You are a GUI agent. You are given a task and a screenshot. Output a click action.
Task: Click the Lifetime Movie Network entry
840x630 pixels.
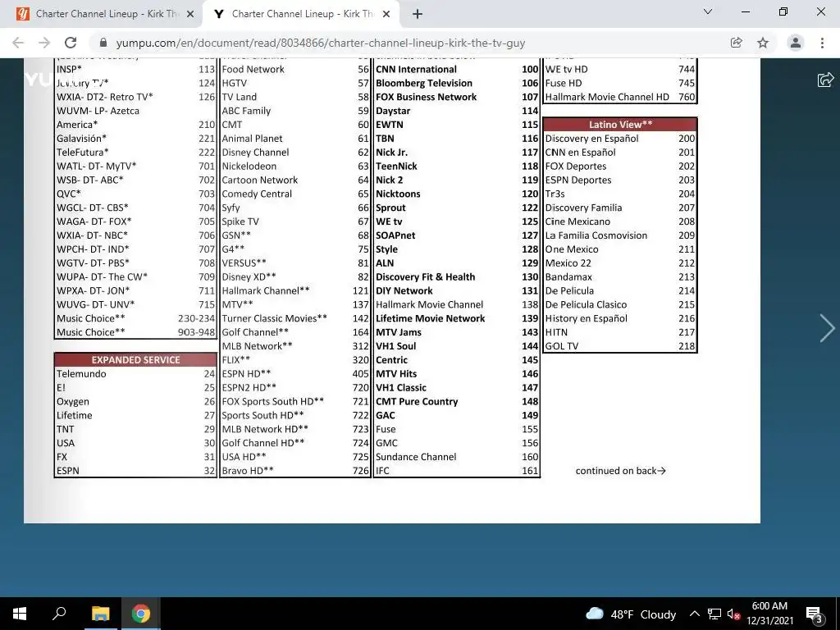pos(456,318)
